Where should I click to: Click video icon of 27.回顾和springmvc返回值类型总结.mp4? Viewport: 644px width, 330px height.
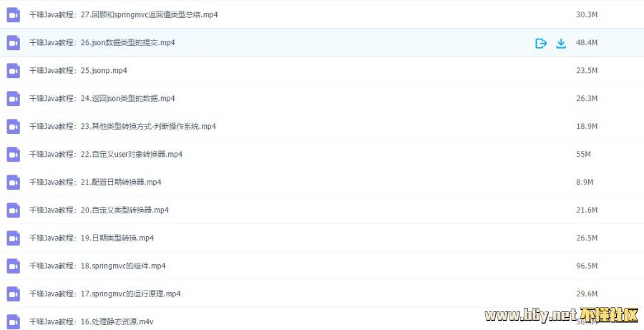[x=13, y=15]
